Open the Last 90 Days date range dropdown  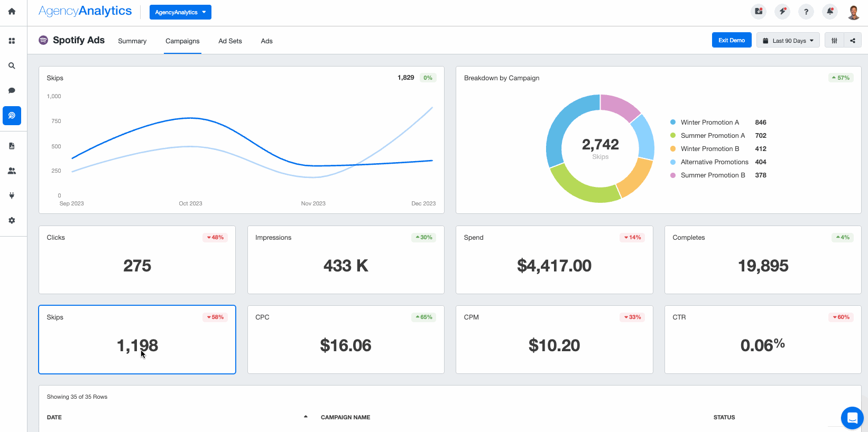click(788, 41)
